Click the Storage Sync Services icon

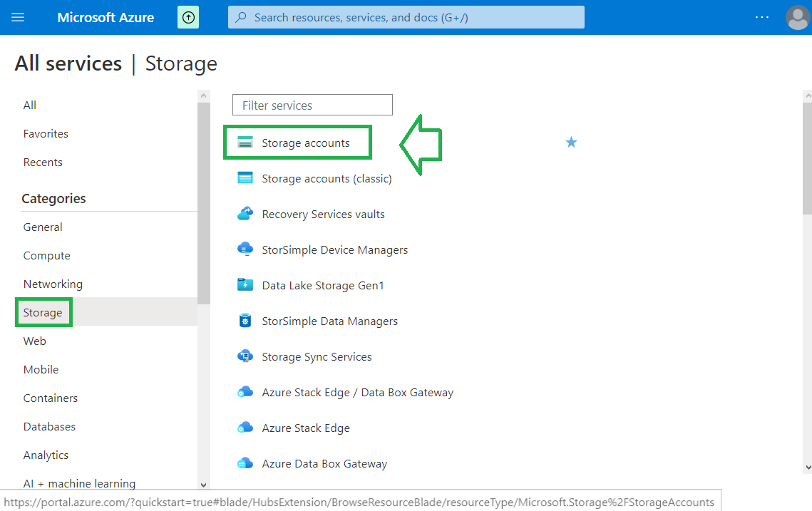[x=245, y=357]
